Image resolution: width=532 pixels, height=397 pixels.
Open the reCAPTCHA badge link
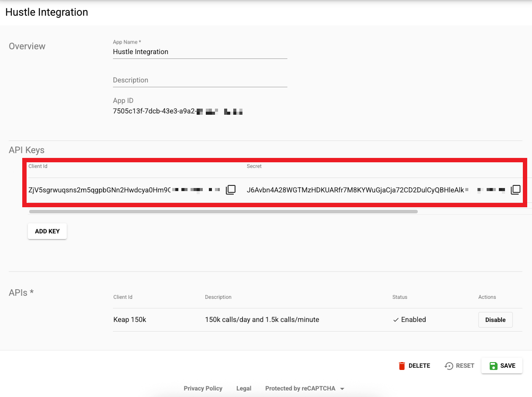(x=300, y=388)
